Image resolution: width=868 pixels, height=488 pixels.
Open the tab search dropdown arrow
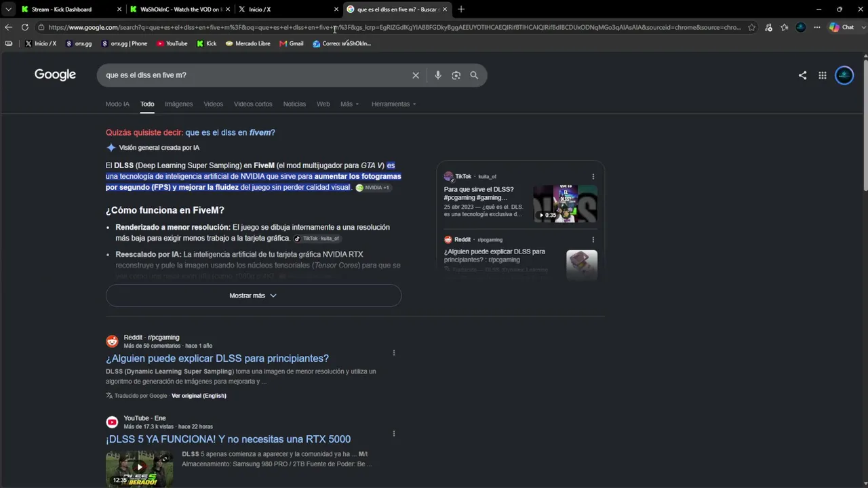pyautogui.click(x=8, y=9)
